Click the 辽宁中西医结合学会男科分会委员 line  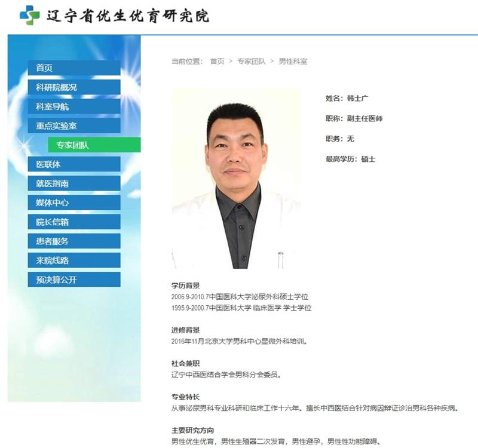click(x=226, y=375)
